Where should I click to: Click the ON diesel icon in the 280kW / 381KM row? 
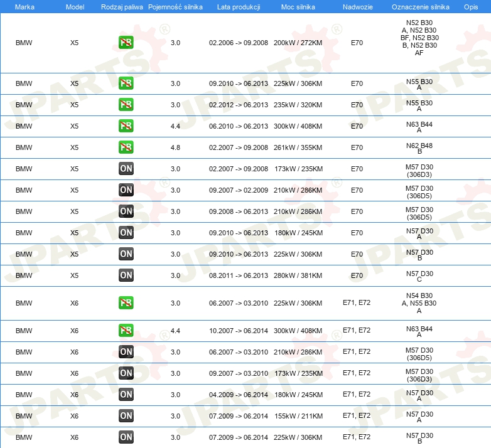click(126, 275)
